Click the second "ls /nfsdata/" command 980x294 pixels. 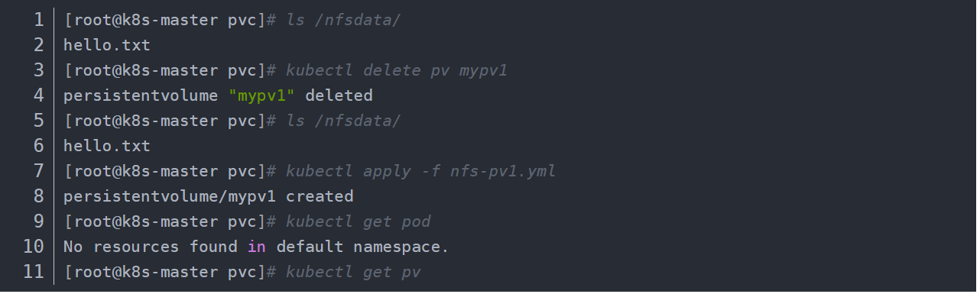click(342, 121)
